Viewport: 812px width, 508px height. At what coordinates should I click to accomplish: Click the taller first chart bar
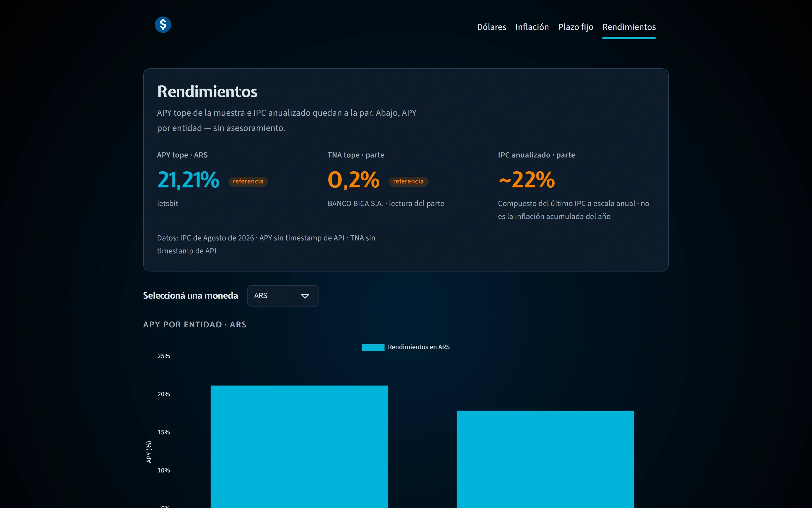tap(299, 446)
